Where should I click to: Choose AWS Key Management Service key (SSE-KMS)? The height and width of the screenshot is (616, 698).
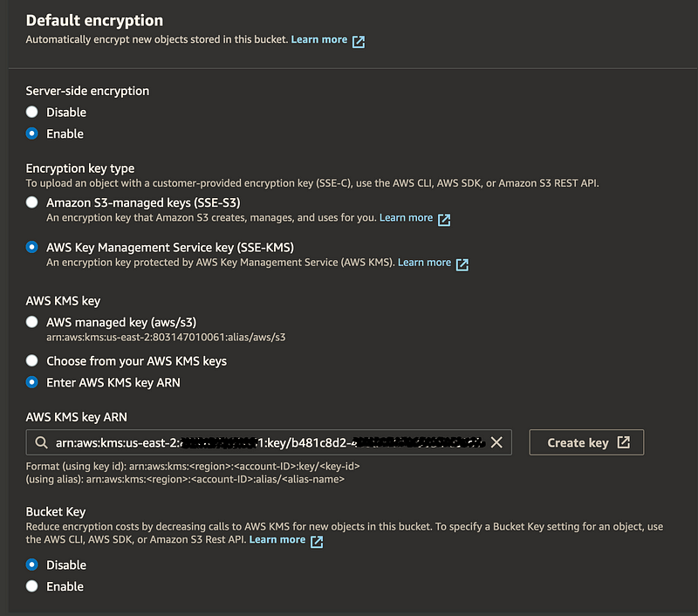tap(32, 247)
